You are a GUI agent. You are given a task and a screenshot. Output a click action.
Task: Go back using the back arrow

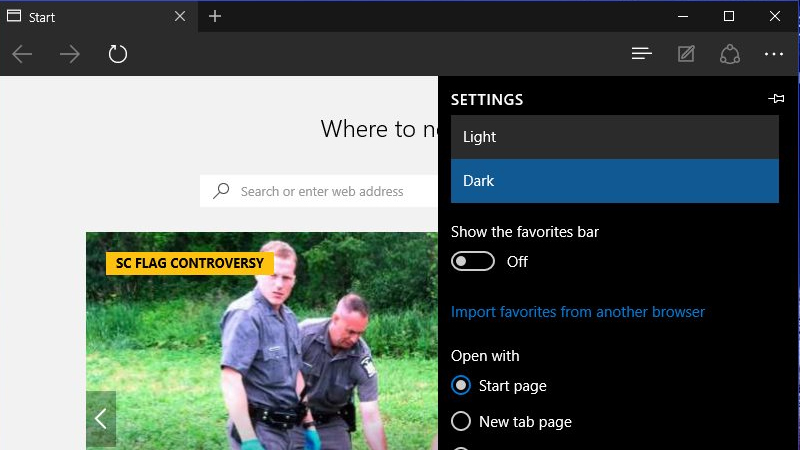pos(22,54)
